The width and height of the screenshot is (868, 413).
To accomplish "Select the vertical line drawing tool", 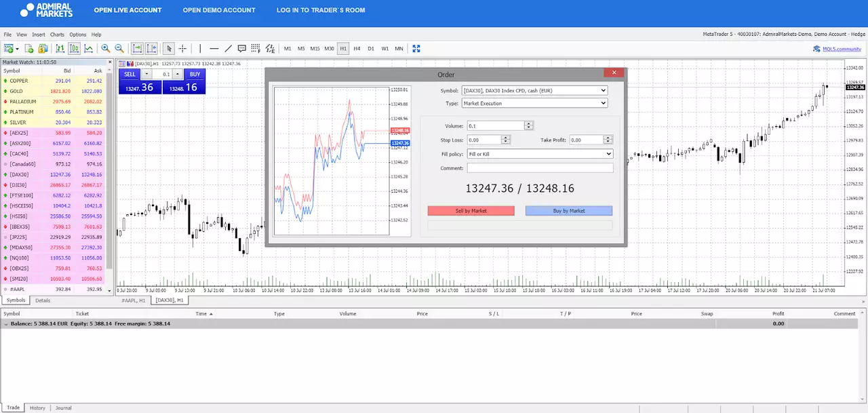I will [200, 48].
